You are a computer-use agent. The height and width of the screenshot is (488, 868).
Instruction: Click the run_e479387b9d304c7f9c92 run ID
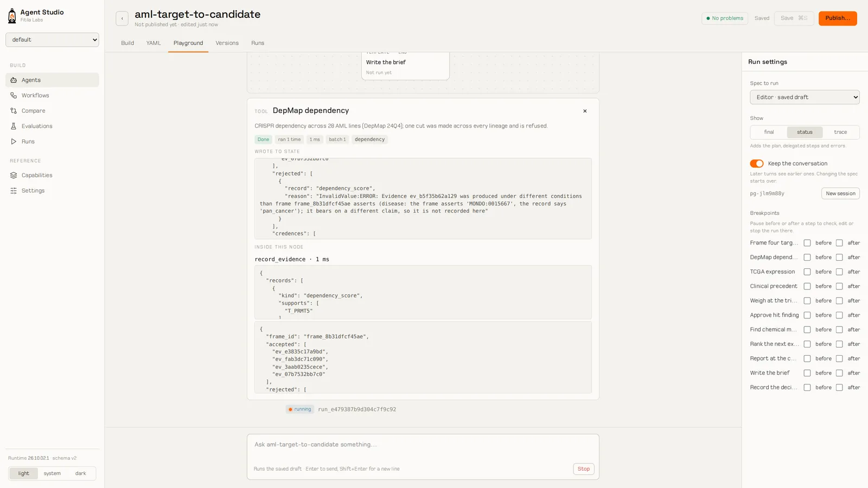coord(357,409)
